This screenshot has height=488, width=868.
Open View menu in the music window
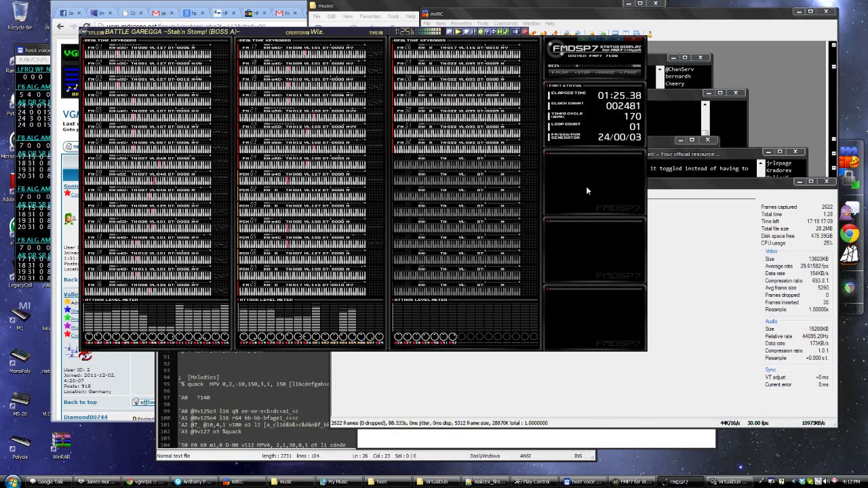point(347,16)
